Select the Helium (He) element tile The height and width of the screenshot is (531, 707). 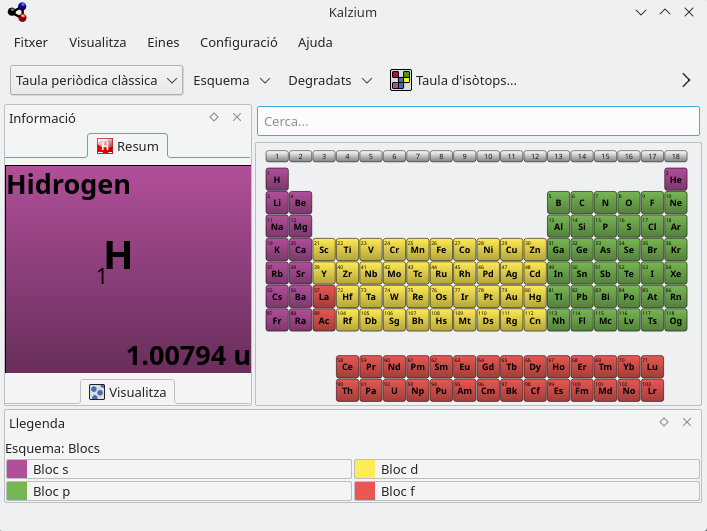(x=675, y=179)
